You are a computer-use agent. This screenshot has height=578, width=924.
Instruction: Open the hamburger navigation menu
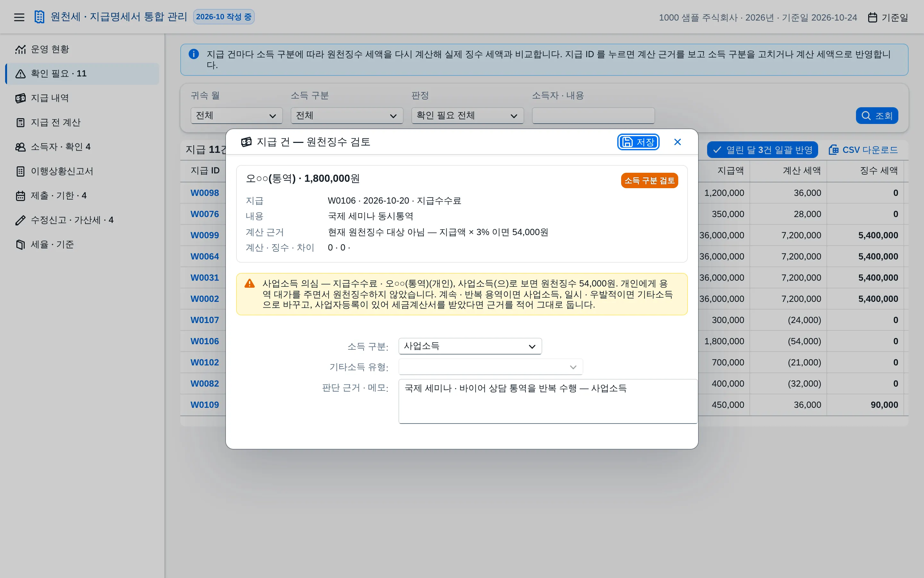(x=19, y=17)
